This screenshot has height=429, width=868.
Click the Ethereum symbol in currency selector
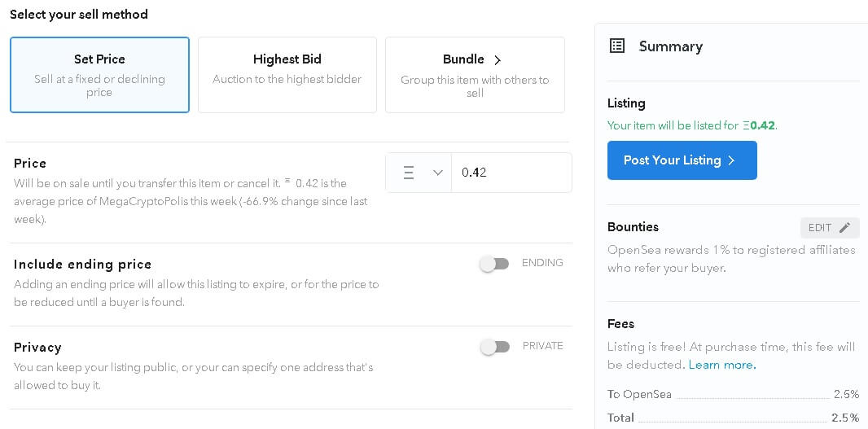pyautogui.click(x=409, y=173)
